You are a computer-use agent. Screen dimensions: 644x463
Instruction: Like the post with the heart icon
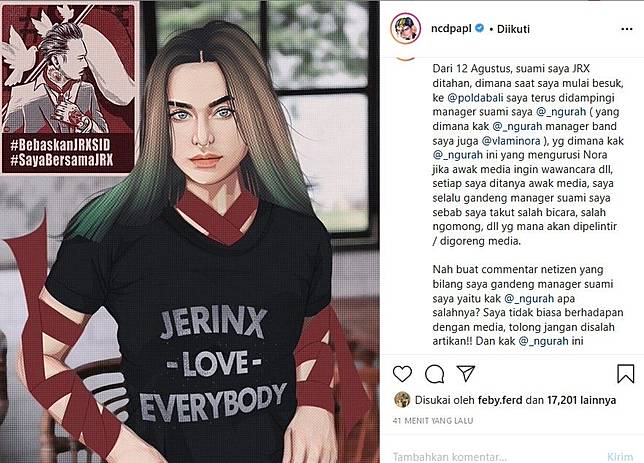click(x=402, y=373)
